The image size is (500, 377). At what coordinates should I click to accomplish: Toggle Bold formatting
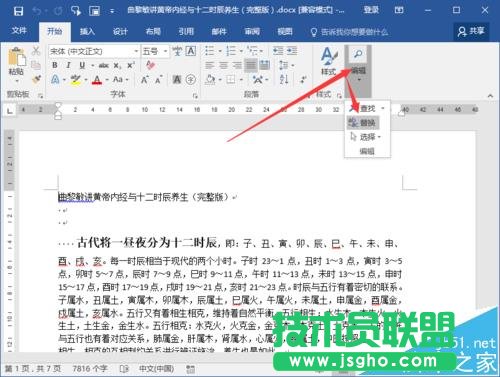[x=55, y=65]
